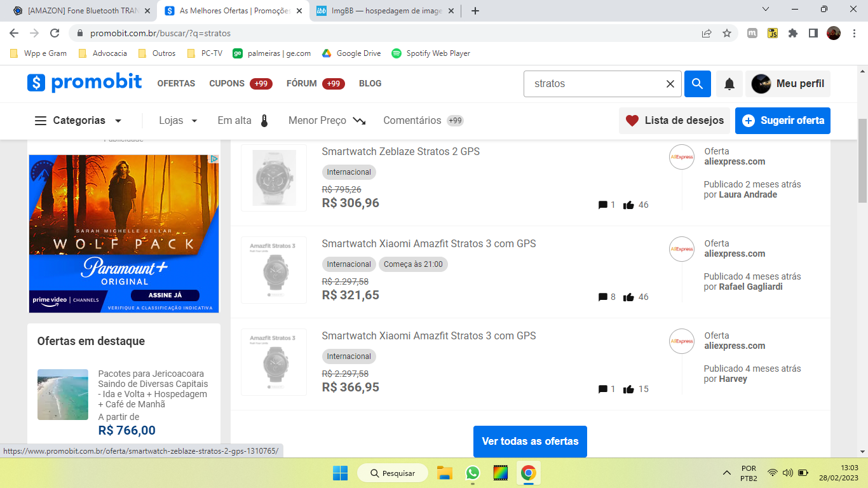The image size is (868, 488).
Task: Open Amazfit Stratos 3 thumbnail priced R$ 366,95
Action: click(x=274, y=362)
